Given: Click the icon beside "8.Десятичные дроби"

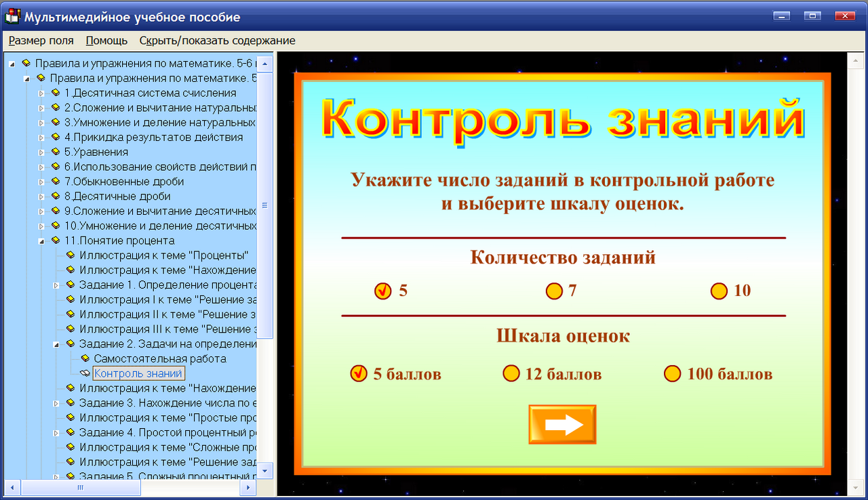Looking at the screenshot, I should [x=54, y=196].
